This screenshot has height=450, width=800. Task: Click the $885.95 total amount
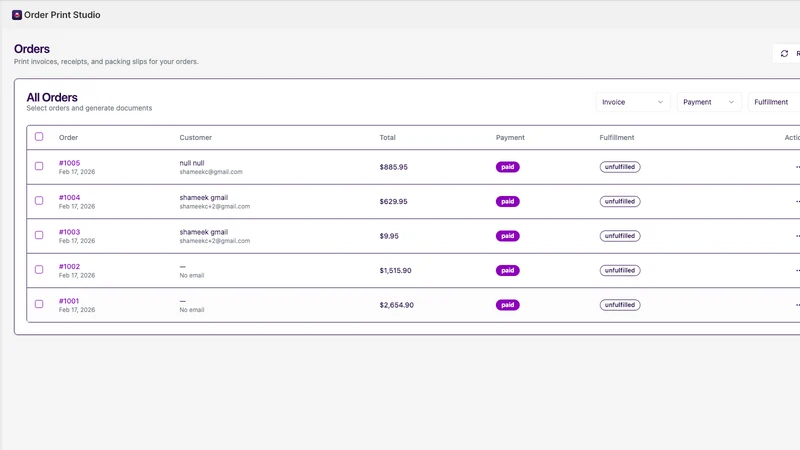[x=393, y=167]
